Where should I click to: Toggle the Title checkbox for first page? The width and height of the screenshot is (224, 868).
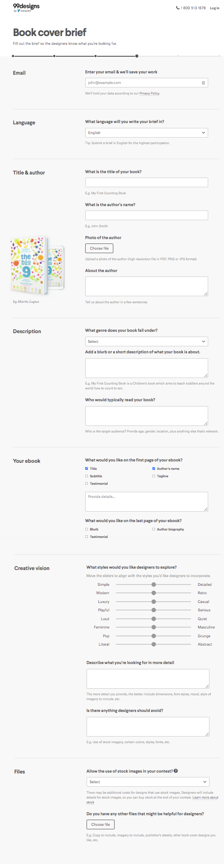tap(87, 469)
